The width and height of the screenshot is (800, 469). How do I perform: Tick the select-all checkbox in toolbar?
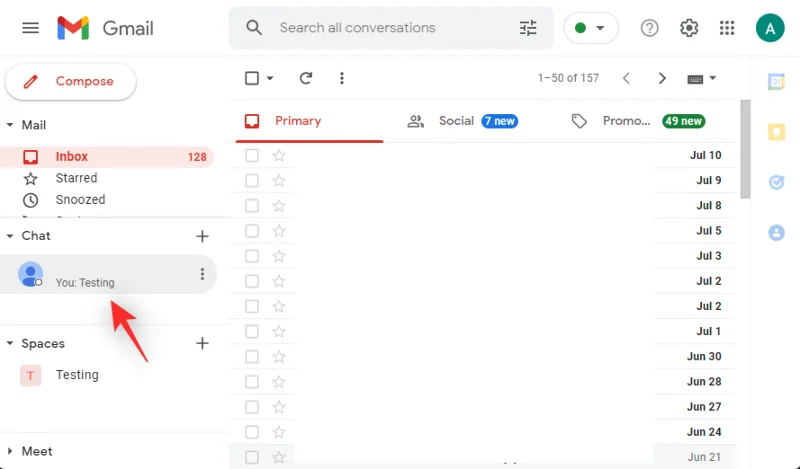tap(252, 78)
